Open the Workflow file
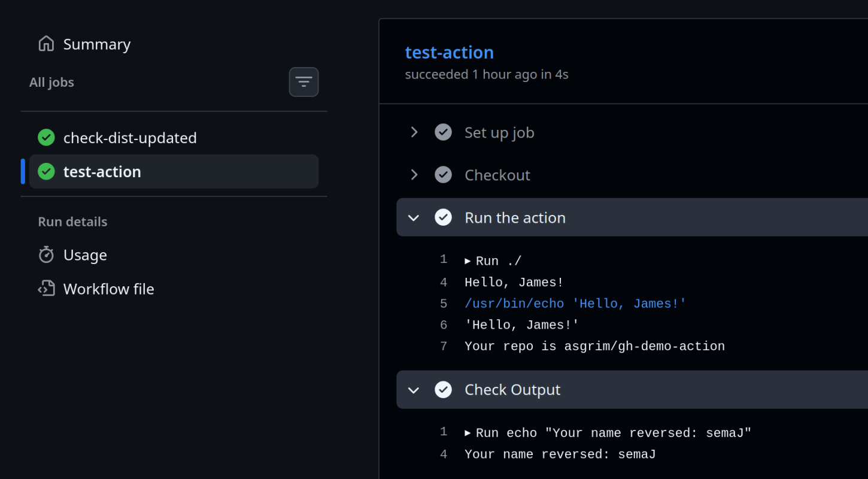The width and height of the screenshot is (868, 479). pos(109,289)
